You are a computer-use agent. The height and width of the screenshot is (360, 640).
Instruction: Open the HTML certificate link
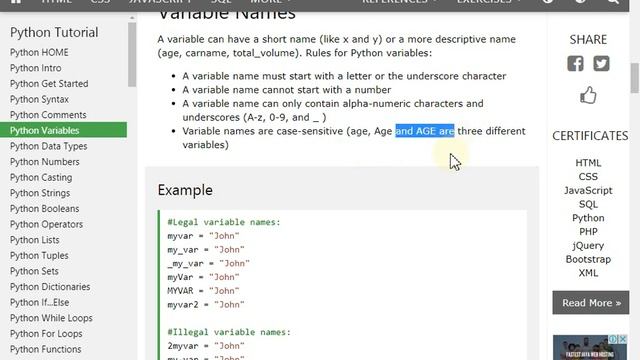click(x=588, y=163)
